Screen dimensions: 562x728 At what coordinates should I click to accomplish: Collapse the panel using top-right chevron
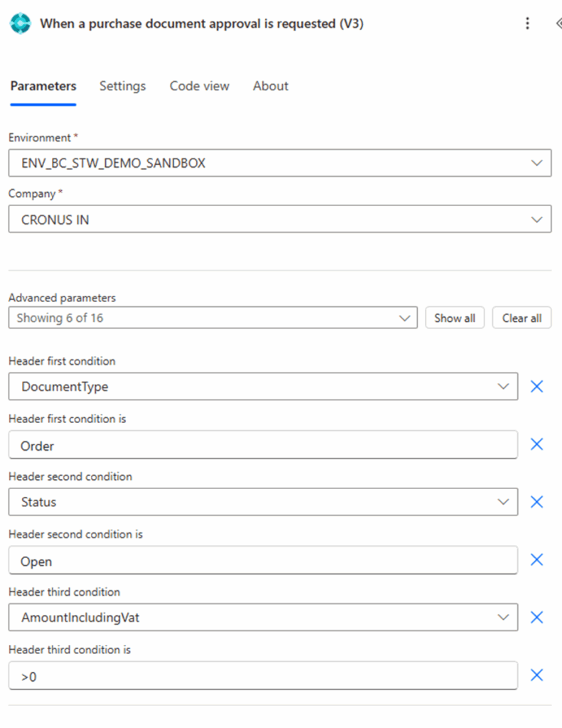[558, 23]
